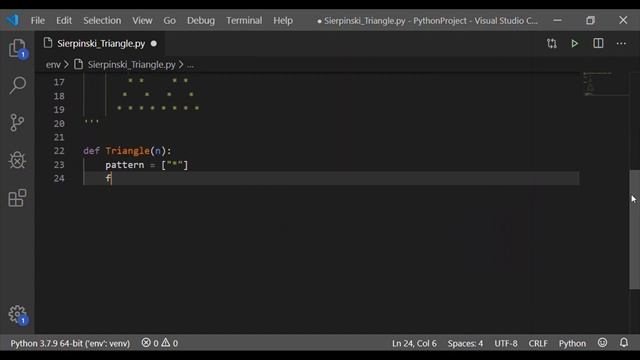The image size is (640, 360).
Task: Open the Edit menu
Action: 64,20
